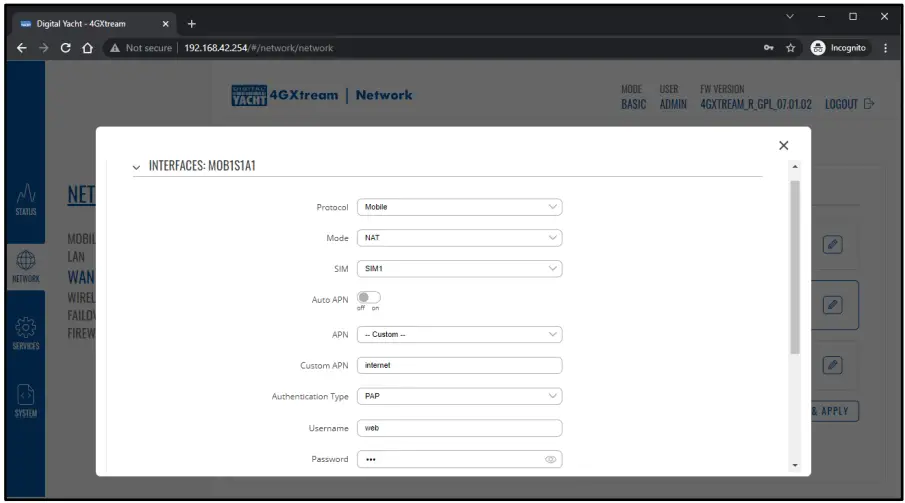Go back in browser history
Screen dimensions: 905x503
coord(22,48)
